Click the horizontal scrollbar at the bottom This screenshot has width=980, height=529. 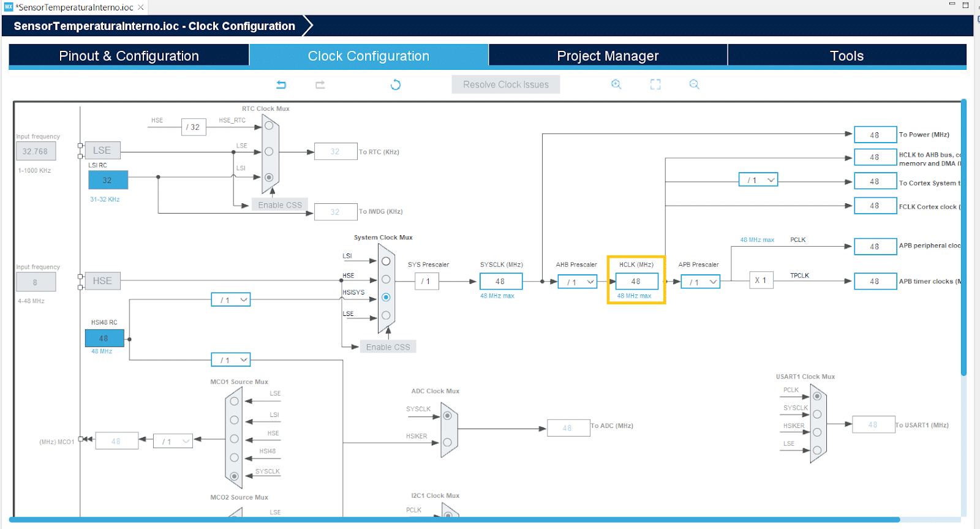[x=453, y=520]
